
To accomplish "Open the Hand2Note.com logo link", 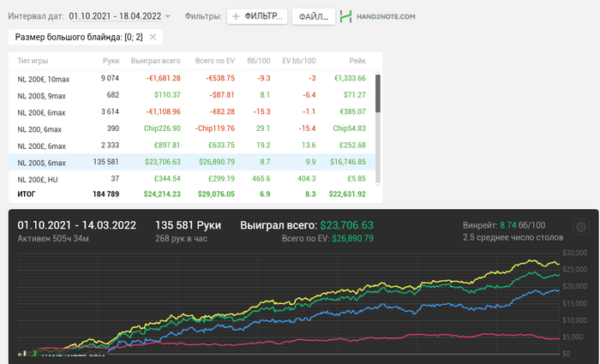I will 378,16.
